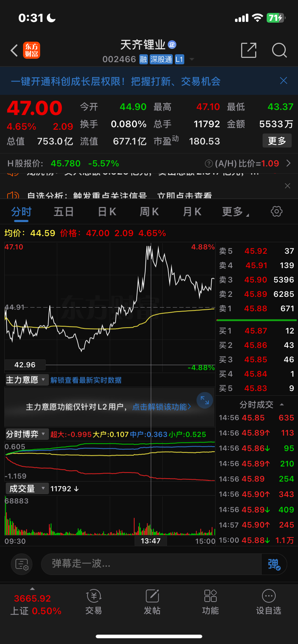This screenshot has height=644, width=298.
Task: Tap 设自选 add-to-watchlist icon
Action: point(269,602)
